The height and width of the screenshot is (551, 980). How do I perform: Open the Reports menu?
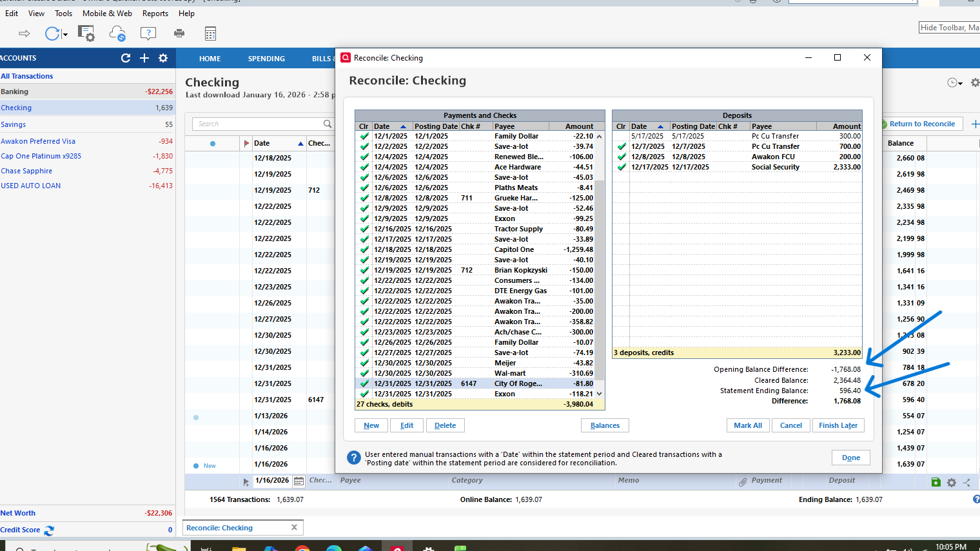point(155,13)
